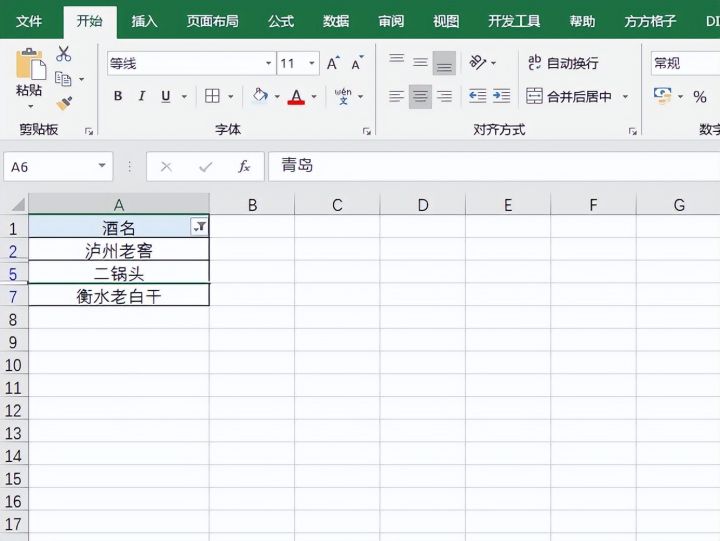Open the font size 11 dropdown
This screenshot has height=541, width=720.
click(x=312, y=63)
